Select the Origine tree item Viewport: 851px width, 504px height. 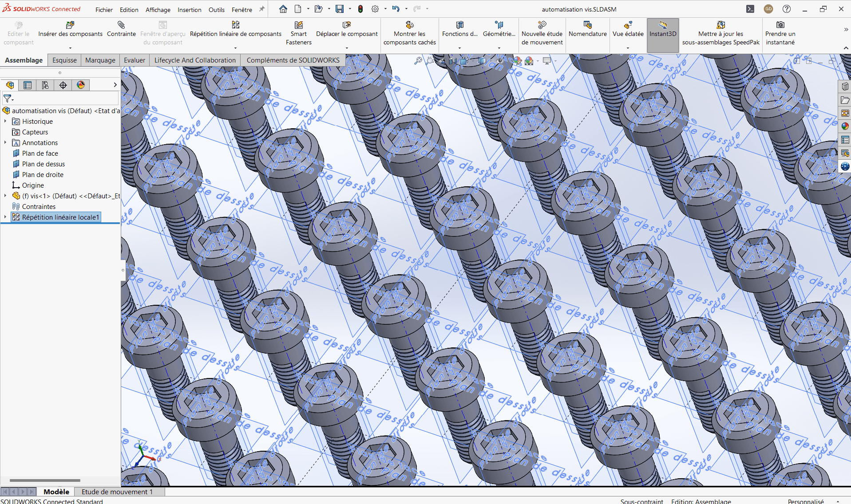33,185
